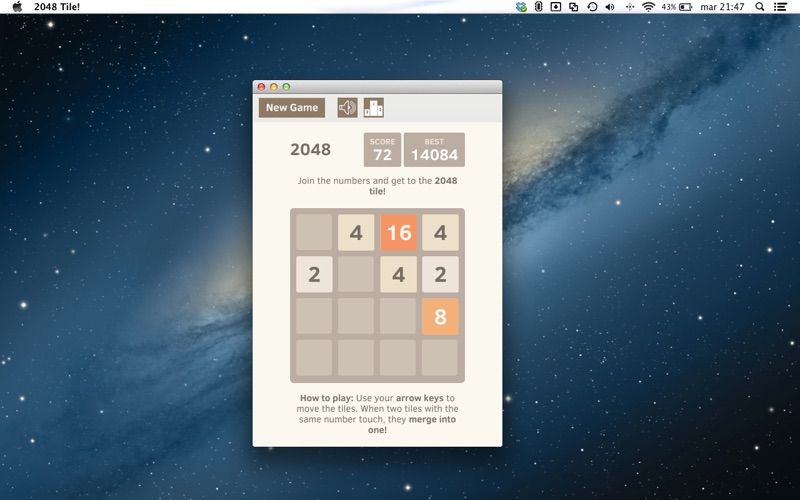This screenshot has width=800, height=500.
Task: Click the BEST 14084 box
Action: (434, 149)
